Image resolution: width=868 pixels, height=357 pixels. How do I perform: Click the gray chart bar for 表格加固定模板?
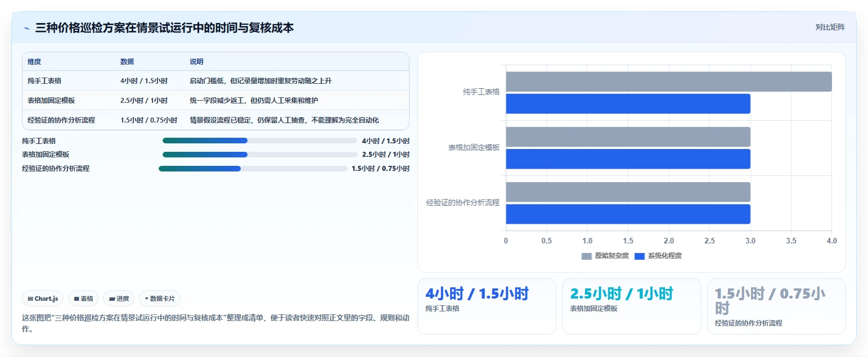click(x=628, y=137)
